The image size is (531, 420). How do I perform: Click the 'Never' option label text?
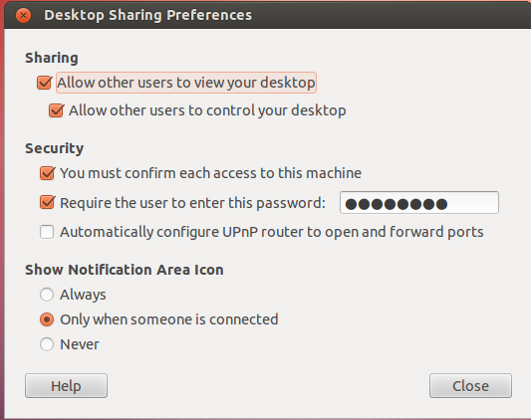pyautogui.click(x=80, y=344)
